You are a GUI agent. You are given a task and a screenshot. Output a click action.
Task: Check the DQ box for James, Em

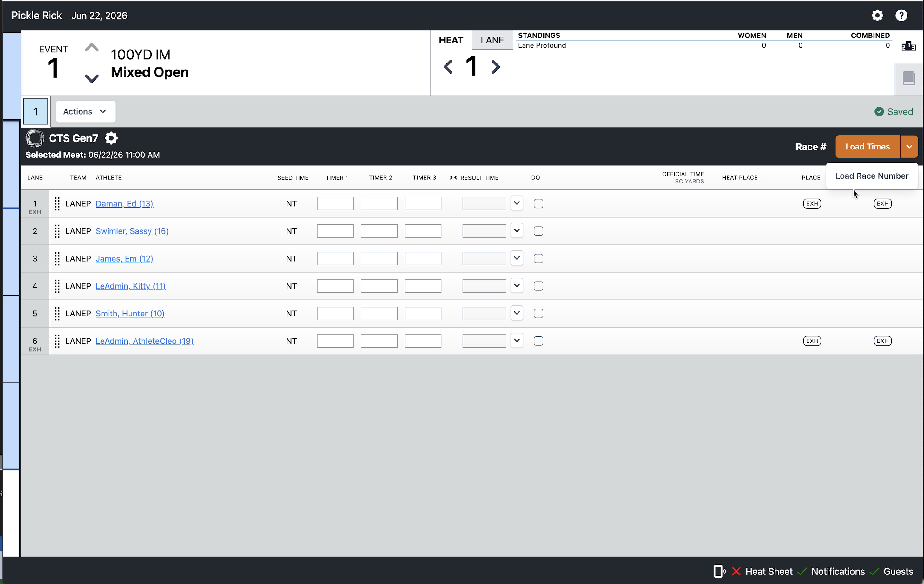(x=538, y=259)
